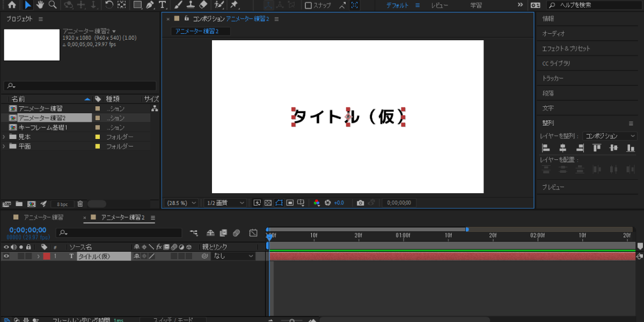Click the ヘルプを検索 search field
Viewport: 644px width, 322px height.
[x=593, y=5]
